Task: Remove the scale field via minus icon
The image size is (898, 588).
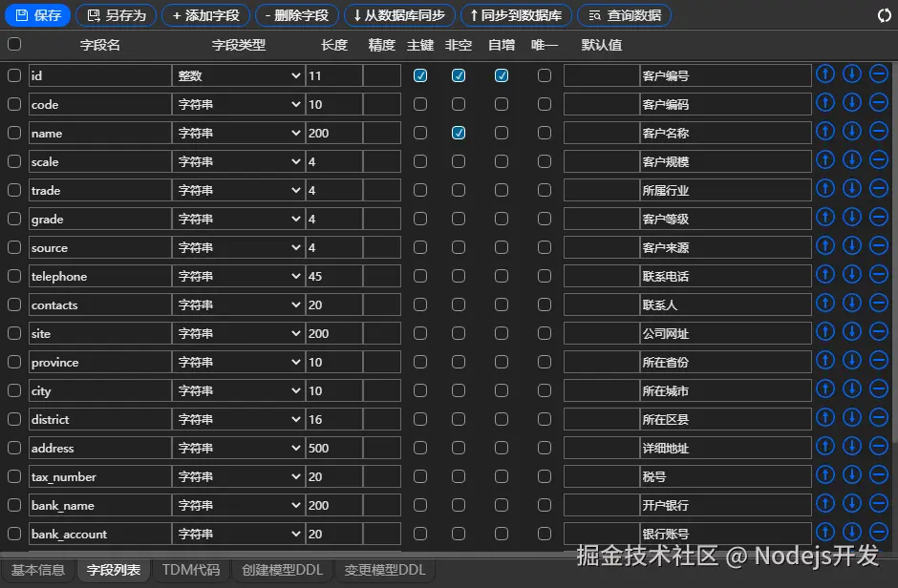Action: (x=878, y=159)
